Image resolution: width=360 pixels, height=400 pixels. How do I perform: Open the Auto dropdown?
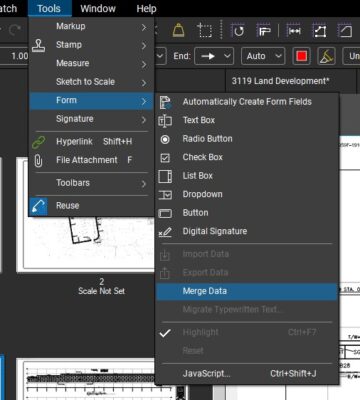(263, 56)
